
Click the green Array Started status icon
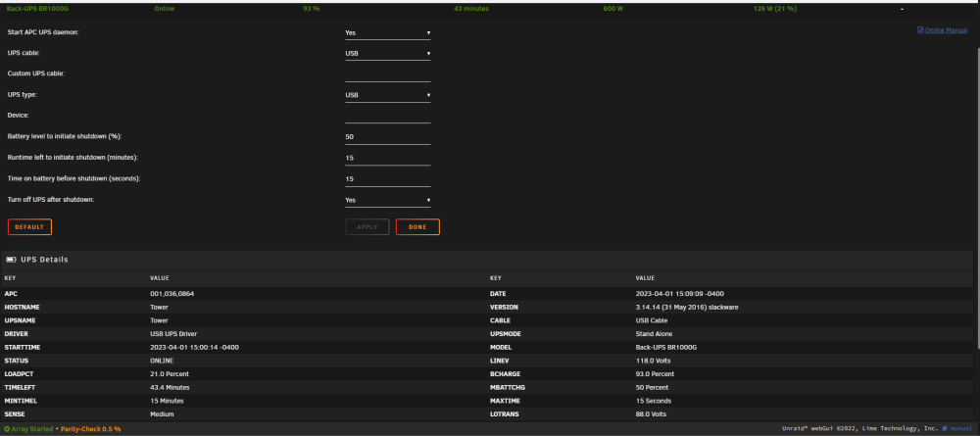pyautogui.click(x=7, y=429)
